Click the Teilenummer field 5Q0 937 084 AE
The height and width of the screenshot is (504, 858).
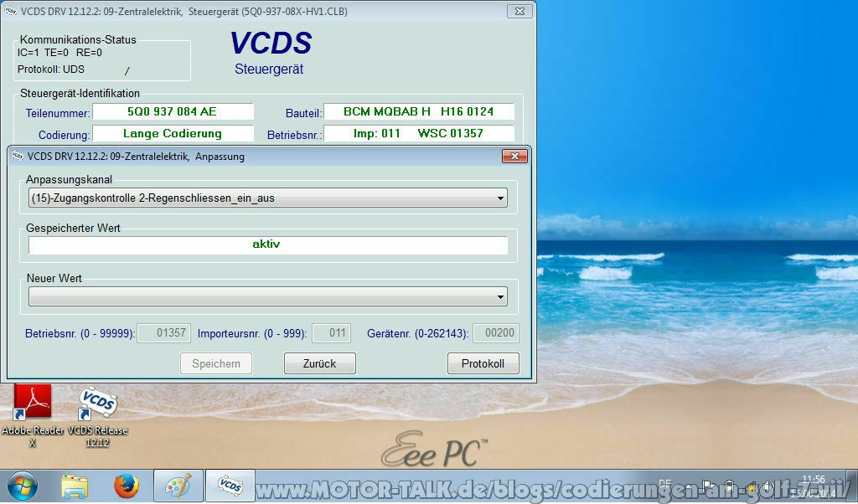coord(173,111)
